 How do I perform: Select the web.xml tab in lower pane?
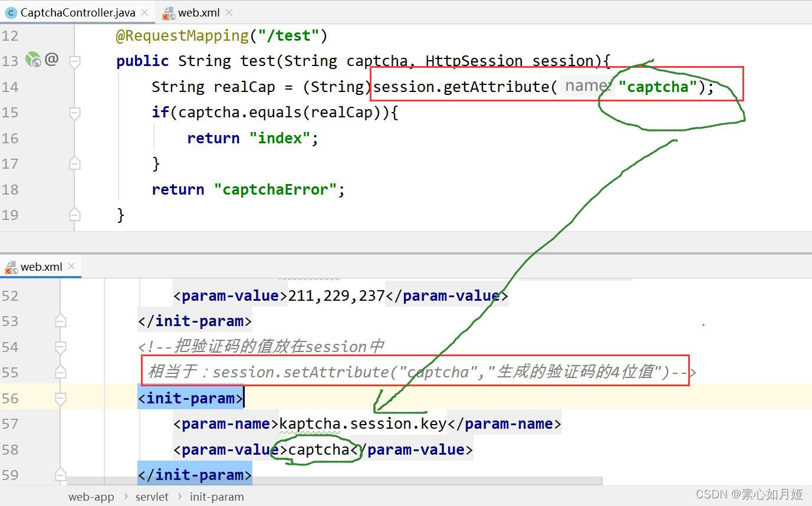[41, 267]
